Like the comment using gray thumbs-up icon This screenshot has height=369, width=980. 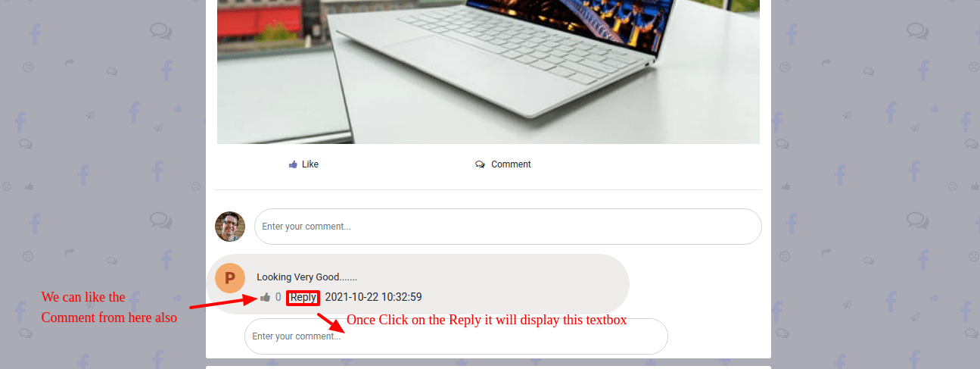click(265, 297)
